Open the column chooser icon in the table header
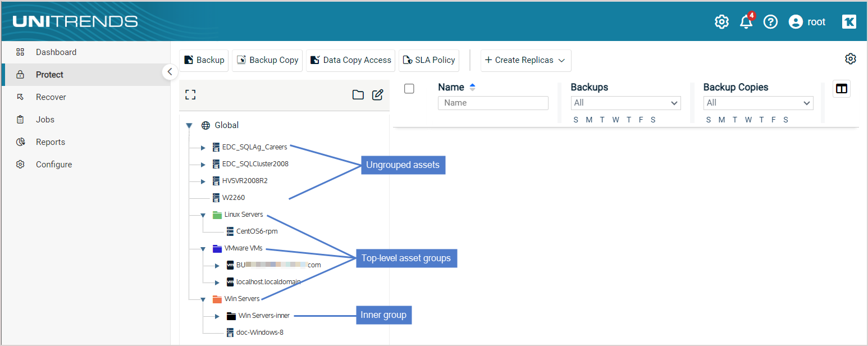 [x=842, y=89]
